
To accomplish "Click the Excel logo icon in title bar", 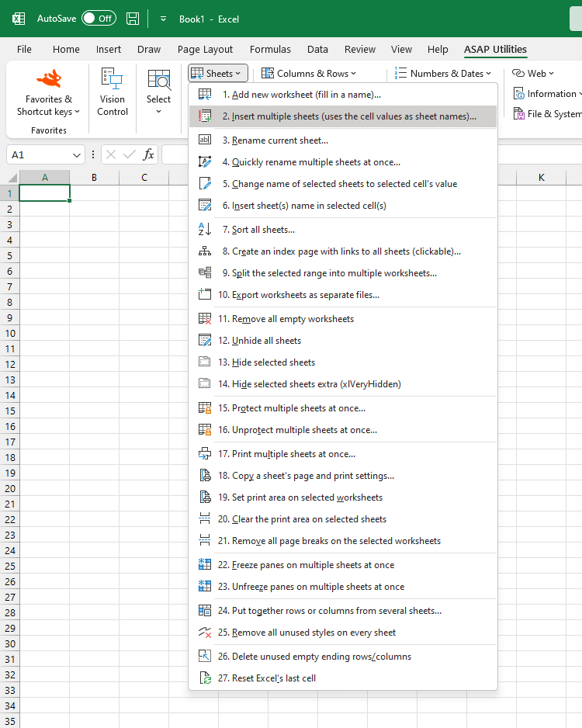I will click(x=19, y=19).
